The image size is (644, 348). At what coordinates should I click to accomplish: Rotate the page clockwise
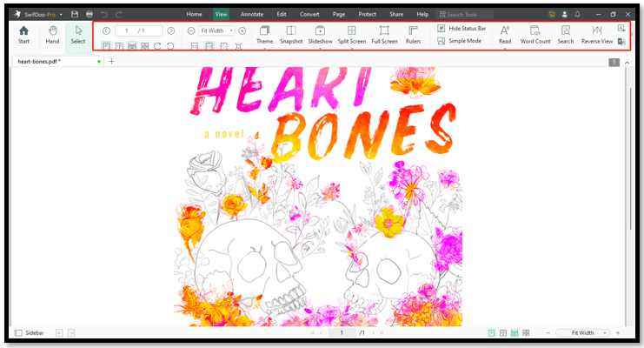[157, 46]
